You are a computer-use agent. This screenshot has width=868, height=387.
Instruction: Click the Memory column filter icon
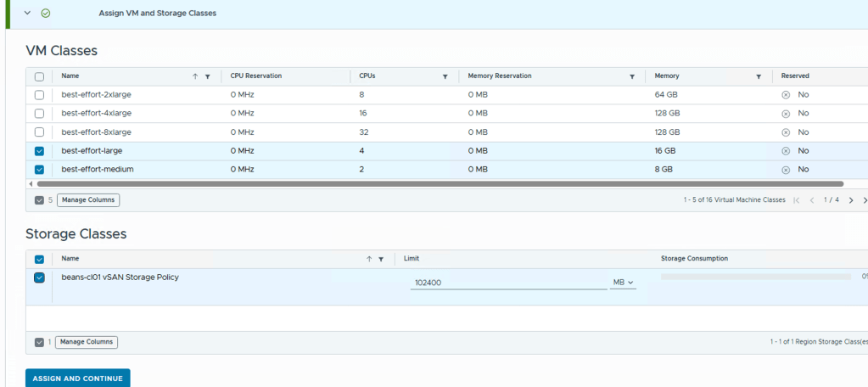pyautogui.click(x=759, y=76)
